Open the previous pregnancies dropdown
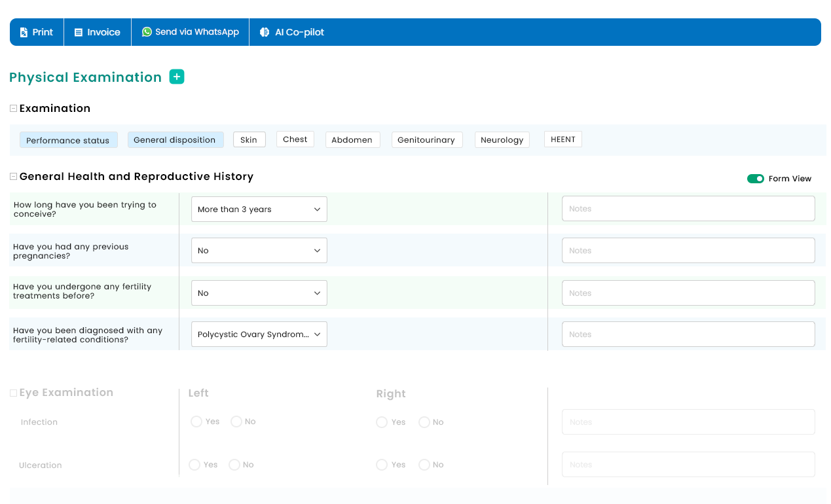The width and height of the screenshot is (831, 504). (x=259, y=251)
